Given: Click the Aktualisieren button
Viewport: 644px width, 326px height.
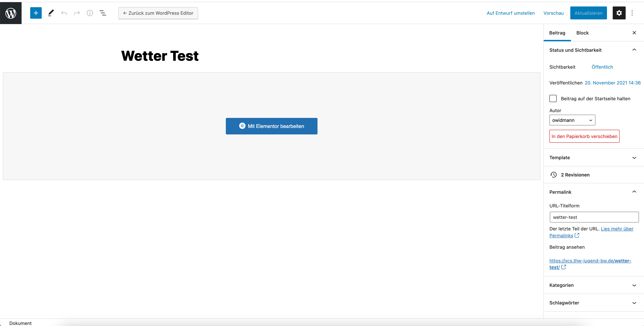Looking at the screenshot, I should pos(588,13).
